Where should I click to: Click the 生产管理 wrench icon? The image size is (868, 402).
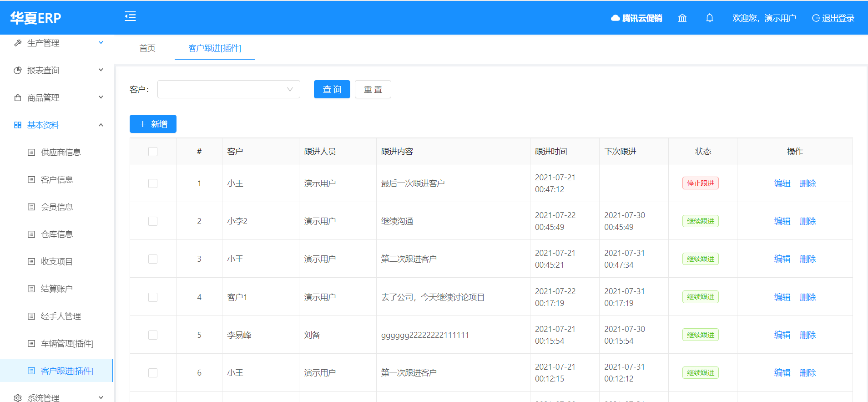(18, 43)
